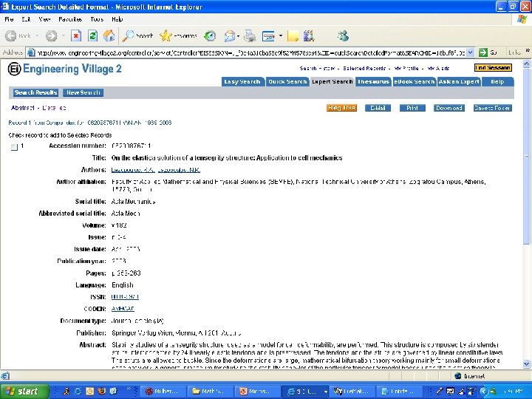Click the Internet zone globe in status bar
Screen dimensions: 532x399
[457, 376]
